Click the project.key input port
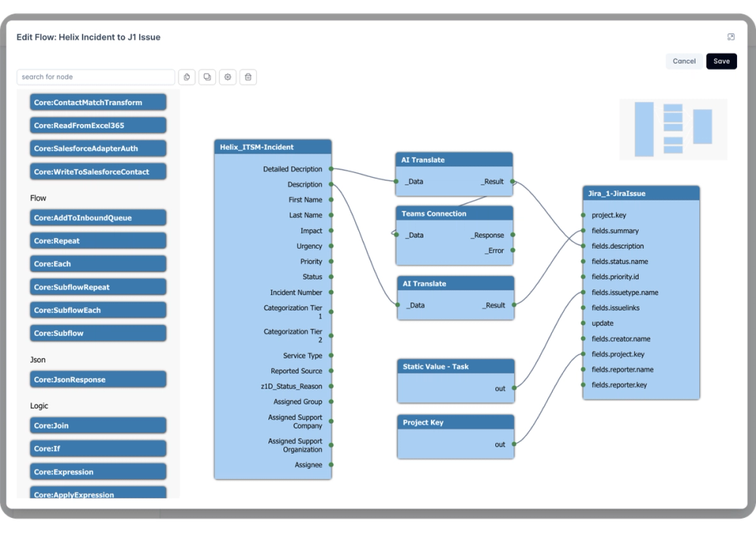 583,215
